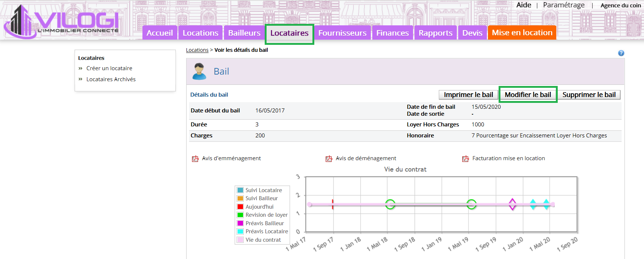Click the Vilogi logo
Screen dimensions: 644x259
coord(61,21)
